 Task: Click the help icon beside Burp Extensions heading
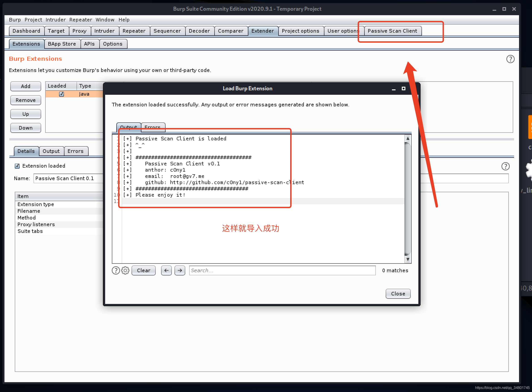pyautogui.click(x=510, y=59)
